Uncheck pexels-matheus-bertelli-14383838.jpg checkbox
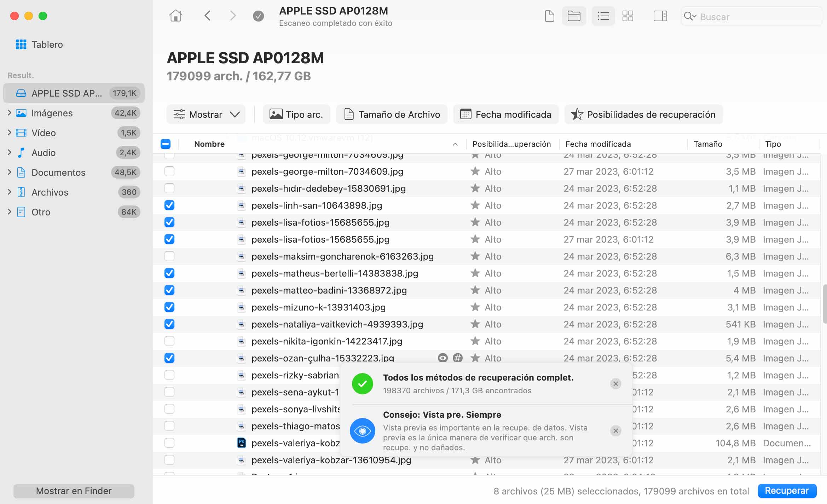827x504 pixels. tap(169, 273)
